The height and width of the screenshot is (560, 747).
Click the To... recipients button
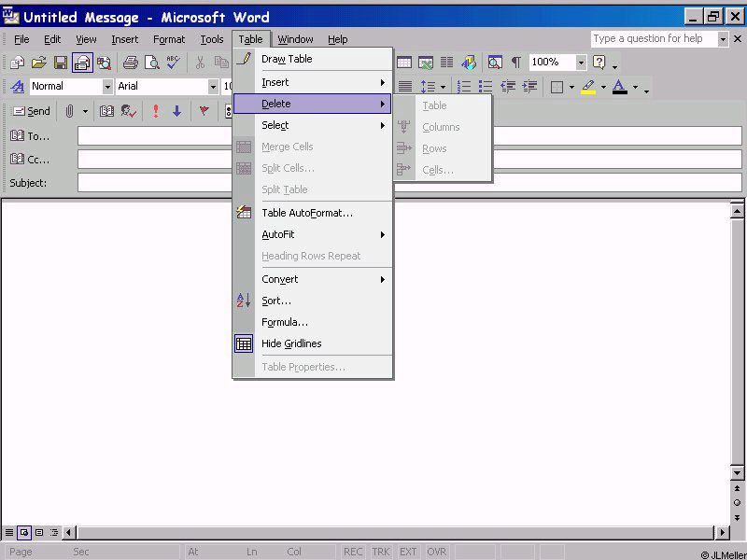(x=30, y=136)
